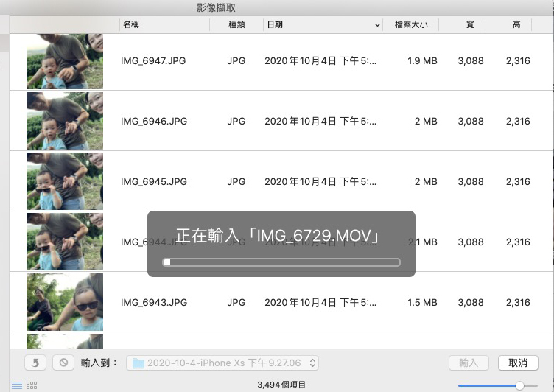Switch to list view icon

(17, 385)
